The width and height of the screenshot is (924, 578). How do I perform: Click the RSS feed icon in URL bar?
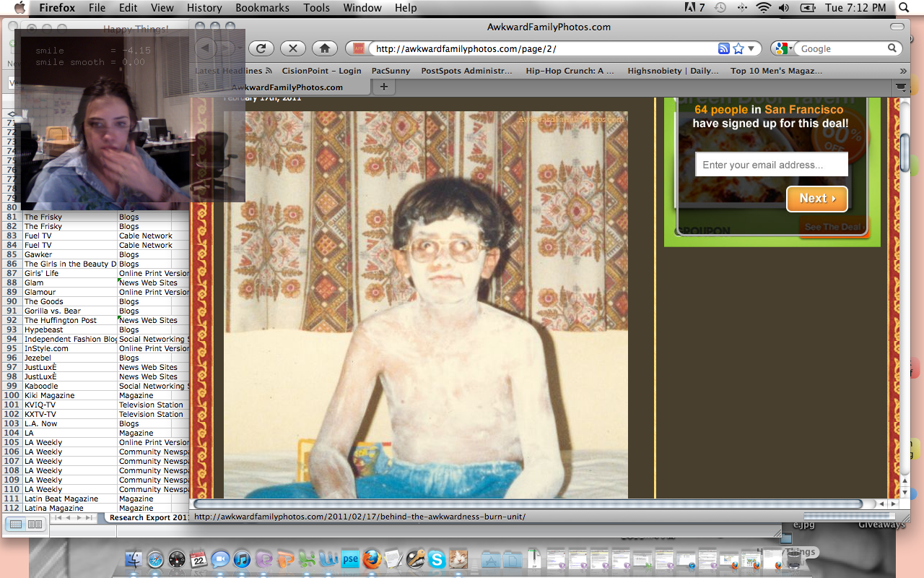pyautogui.click(x=724, y=48)
